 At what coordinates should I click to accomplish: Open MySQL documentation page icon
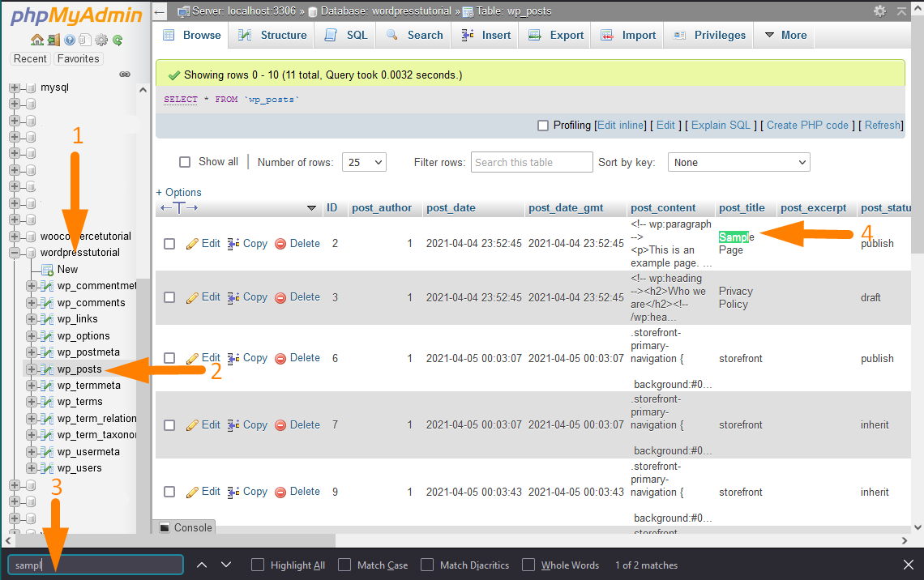click(85, 40)
